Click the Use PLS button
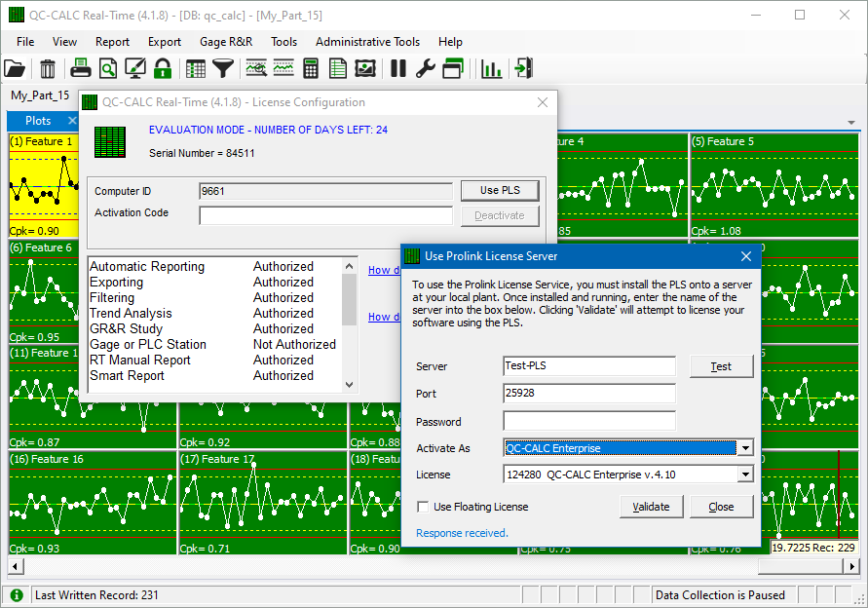Viewport: 868px width, 608px height. pyautogui.click(x=500, y=190)
